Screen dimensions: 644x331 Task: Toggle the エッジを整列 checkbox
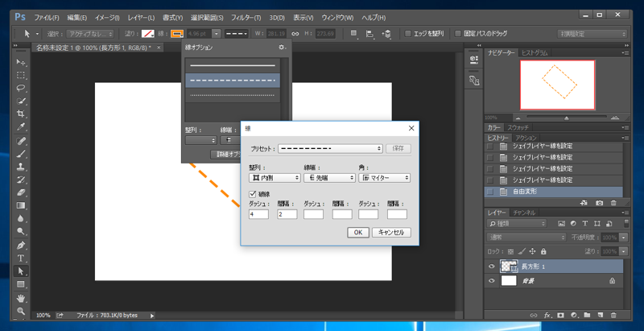[408, 34]
